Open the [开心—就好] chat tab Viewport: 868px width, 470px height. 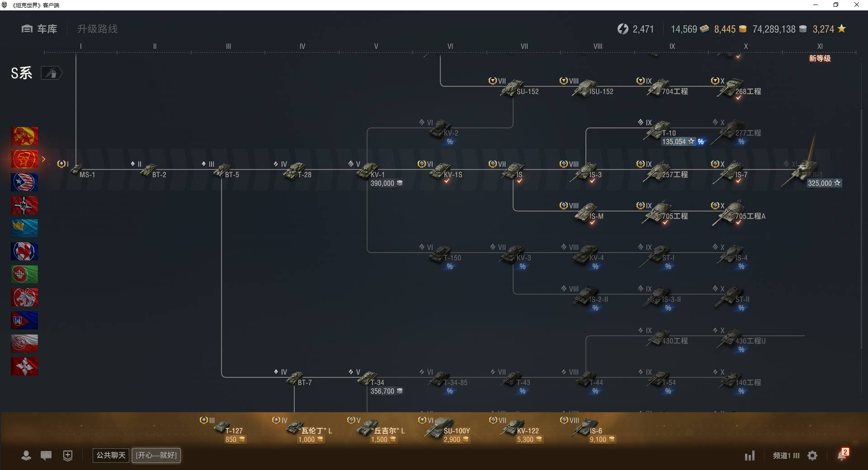click(156, 456)
